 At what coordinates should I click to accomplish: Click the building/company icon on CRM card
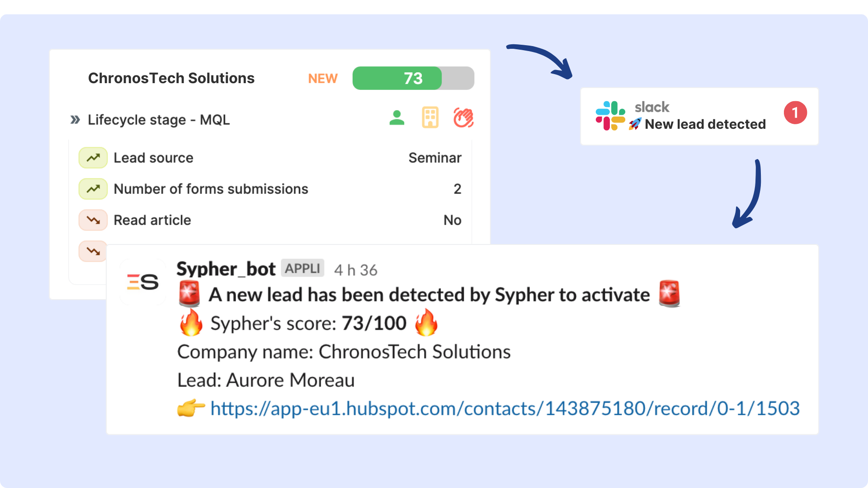(430, 117)
